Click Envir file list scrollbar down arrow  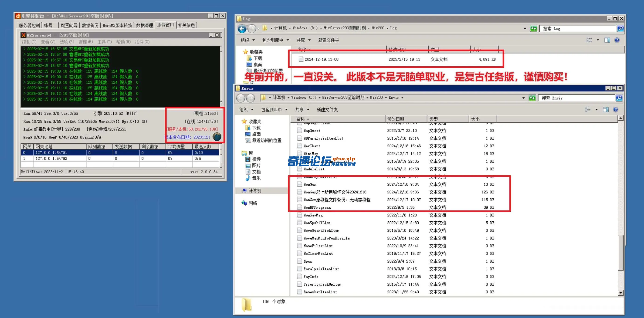point(620,293)
